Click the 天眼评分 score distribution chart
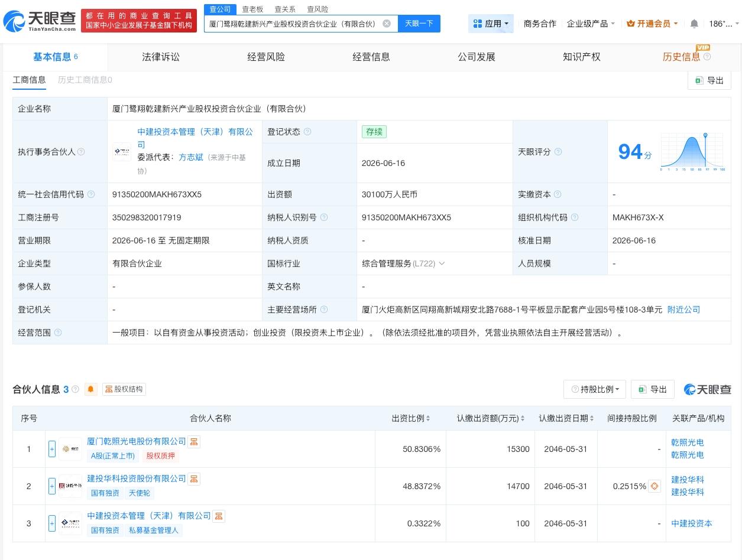The width and height of the screenshot is (742, 560). pyautogui.click(x=692, y=152)
